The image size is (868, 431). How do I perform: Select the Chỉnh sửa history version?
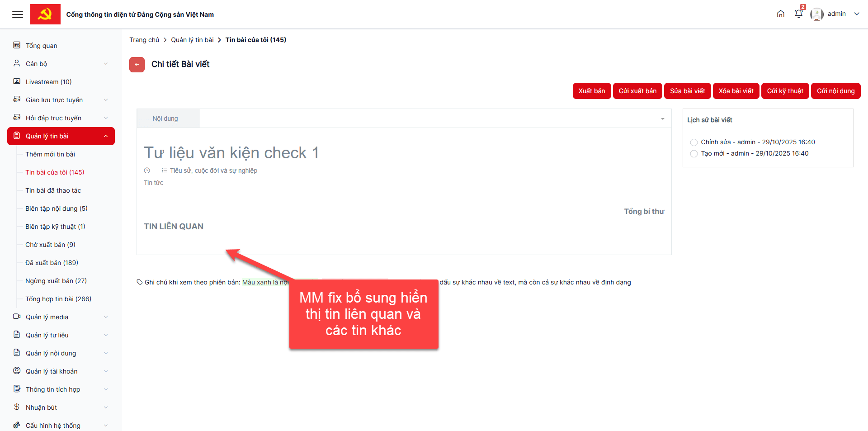[x=694, y=142]
